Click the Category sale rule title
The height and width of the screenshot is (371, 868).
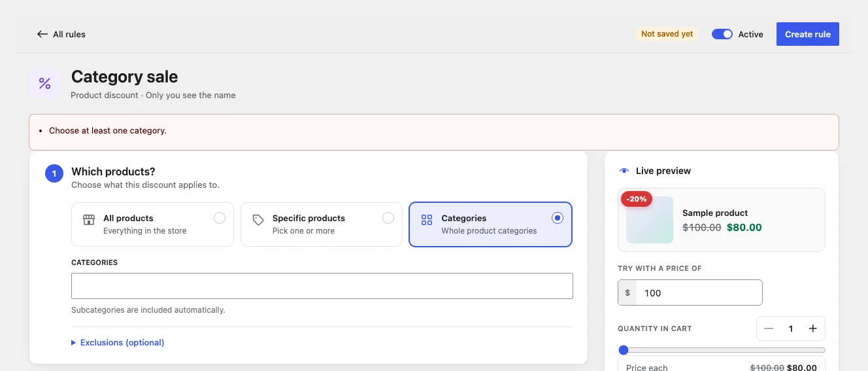[124, 77]
